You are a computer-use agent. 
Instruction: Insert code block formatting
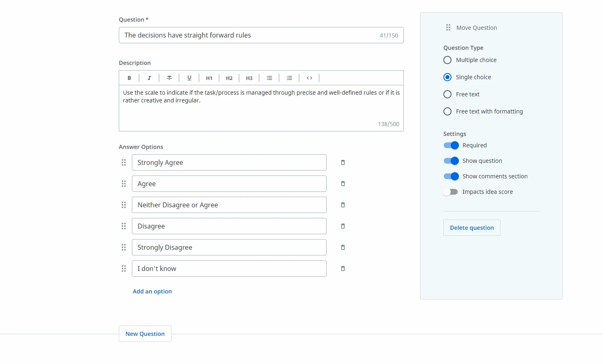point(309,78)
